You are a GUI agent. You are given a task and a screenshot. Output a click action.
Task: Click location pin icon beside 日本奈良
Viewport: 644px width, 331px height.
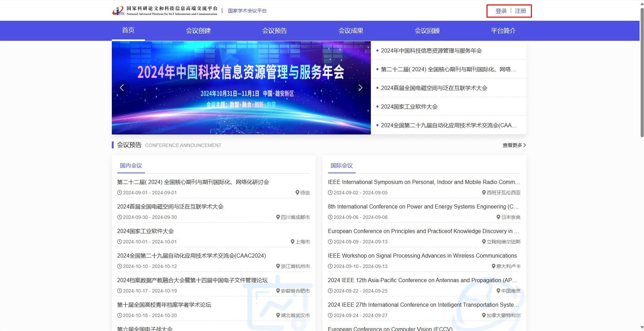498,217
